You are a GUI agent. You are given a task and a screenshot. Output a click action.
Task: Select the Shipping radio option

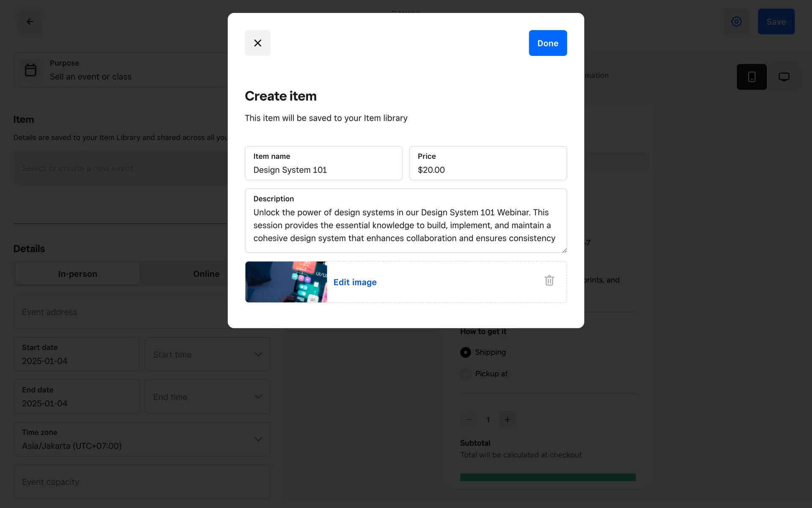[465, 352]
